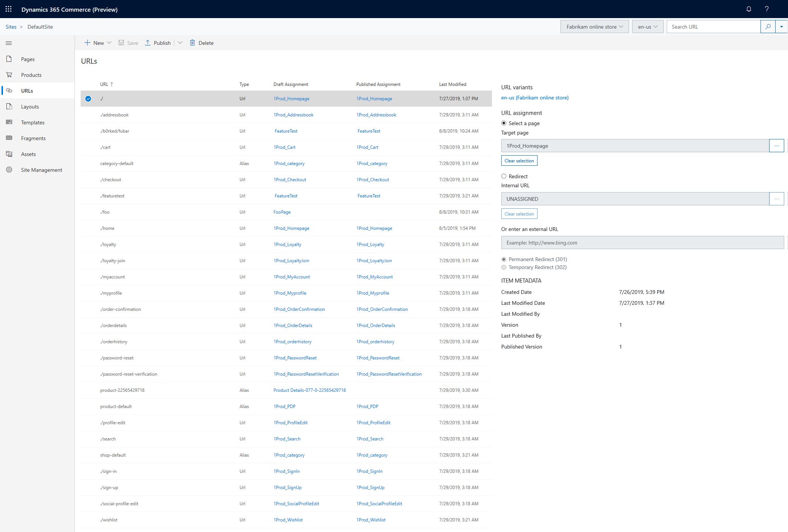Click the Templates icon in sidebar
Image resolution: width=788 pixels, height=532 pixels.
[9, 122]
